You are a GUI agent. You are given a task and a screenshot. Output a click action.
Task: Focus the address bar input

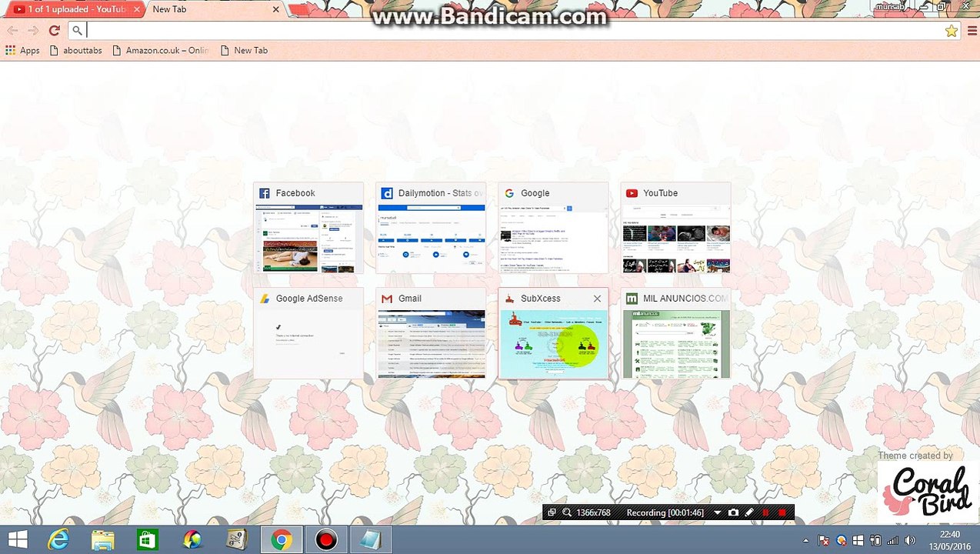tap(514, 31)
